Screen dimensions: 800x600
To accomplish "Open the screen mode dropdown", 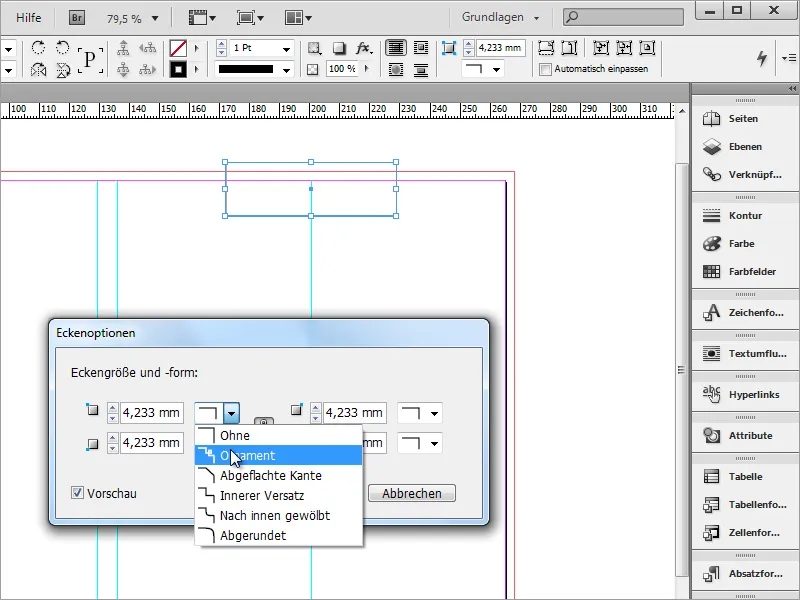I will coord(250,18).
